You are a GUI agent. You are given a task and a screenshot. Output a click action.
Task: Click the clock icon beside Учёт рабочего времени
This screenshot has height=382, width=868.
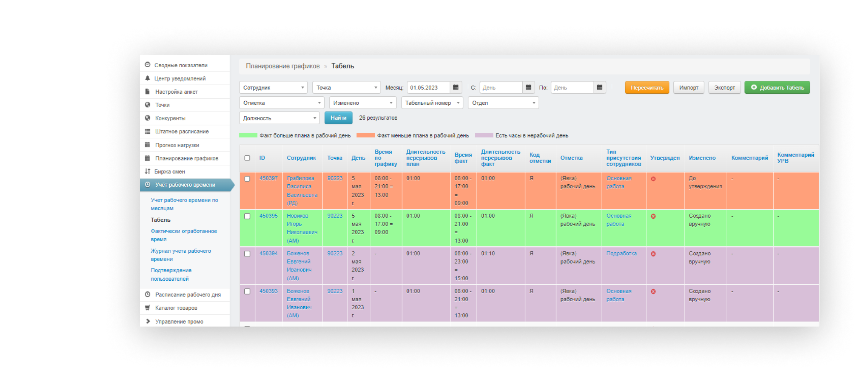[148, 185]
